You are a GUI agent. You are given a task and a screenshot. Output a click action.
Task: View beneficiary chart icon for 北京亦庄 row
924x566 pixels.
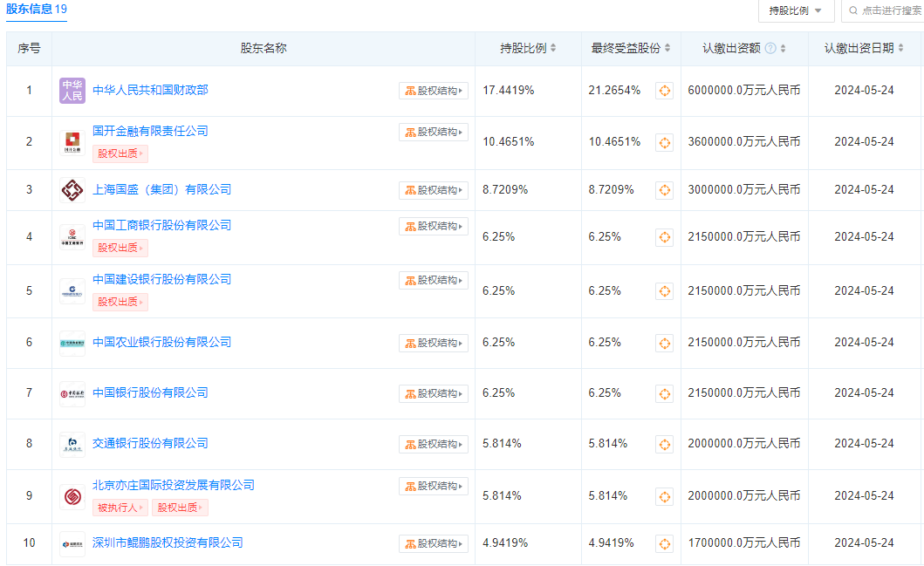(x=665, y=497)
